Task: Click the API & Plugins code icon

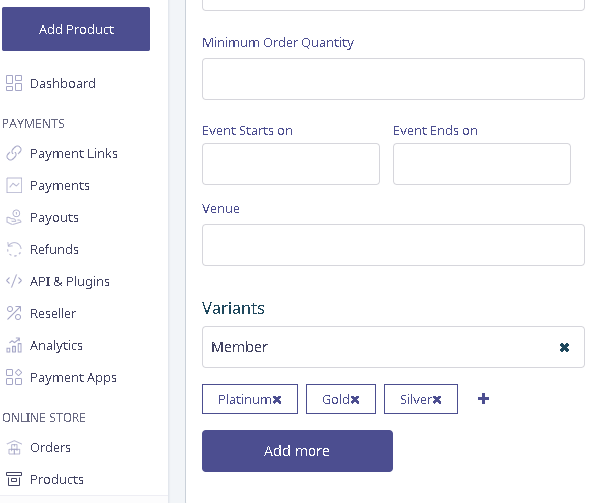Action: [14, 281]
